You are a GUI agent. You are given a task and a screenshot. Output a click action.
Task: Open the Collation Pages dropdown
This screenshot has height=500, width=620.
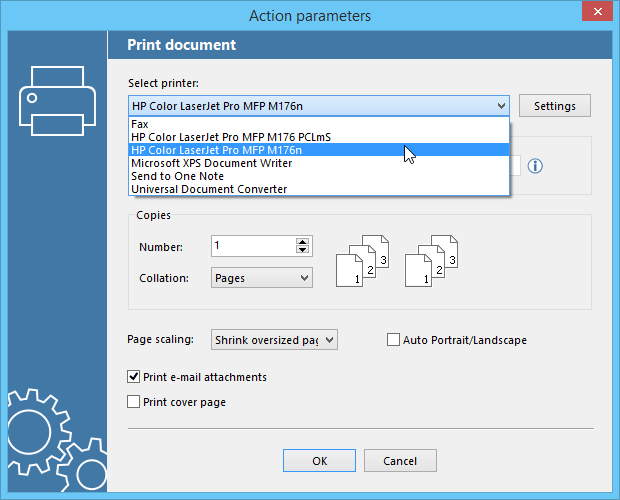262,278
